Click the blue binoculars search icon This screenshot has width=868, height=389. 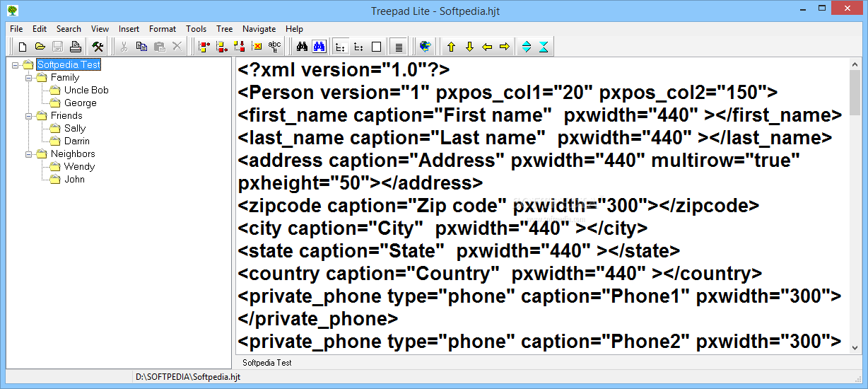[x=319, y=47]
